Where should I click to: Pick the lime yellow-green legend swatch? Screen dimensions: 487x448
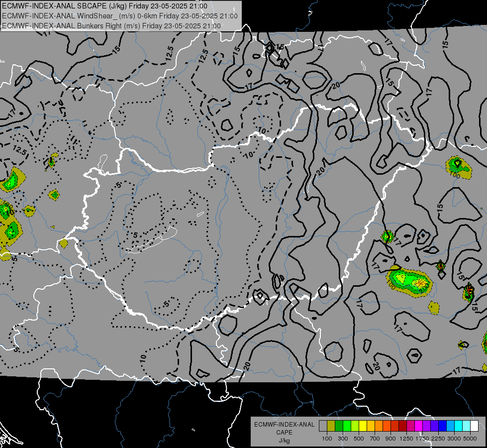tap(355, 426)
